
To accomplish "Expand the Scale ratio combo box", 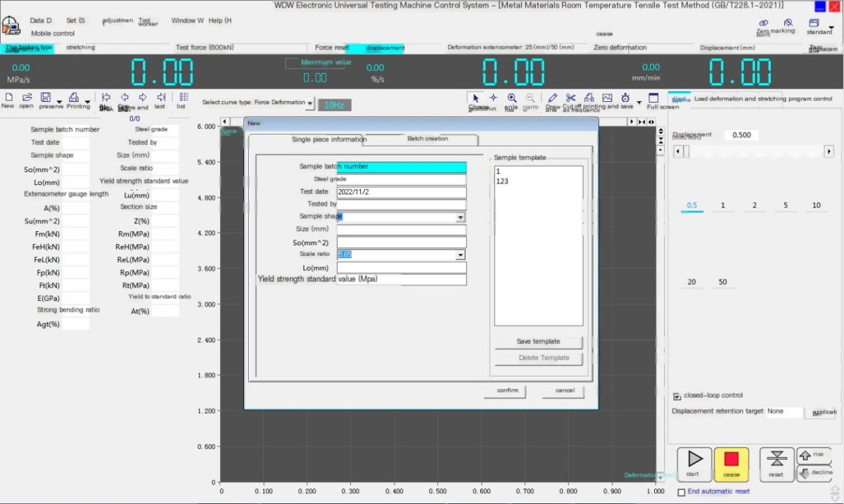I will point(461,255).
